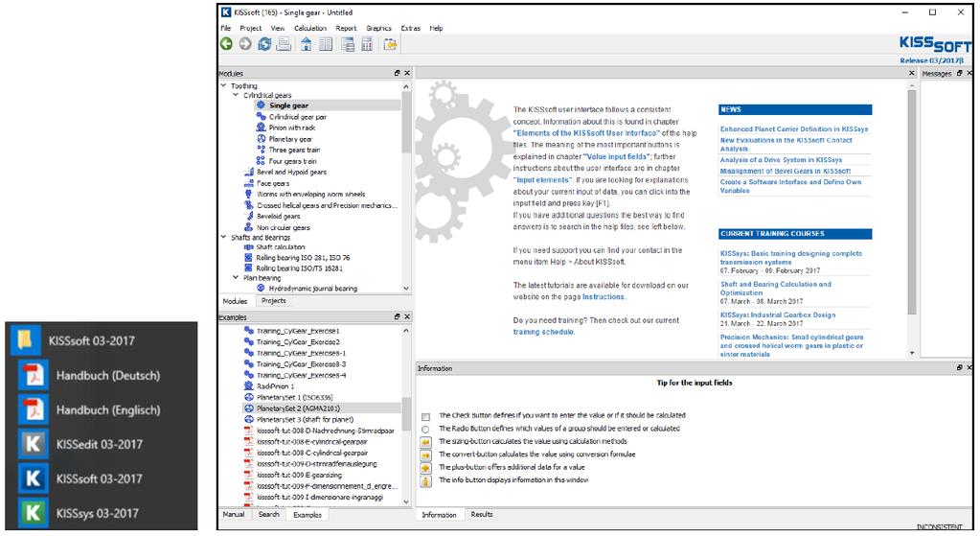
Task: Switch to the Projects tab
Action: tap(273, 301)
